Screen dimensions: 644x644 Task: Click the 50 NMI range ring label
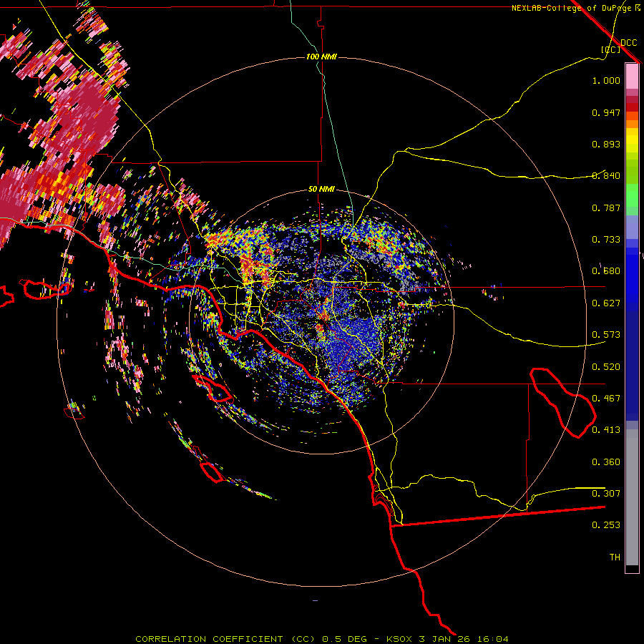point(321,189)
